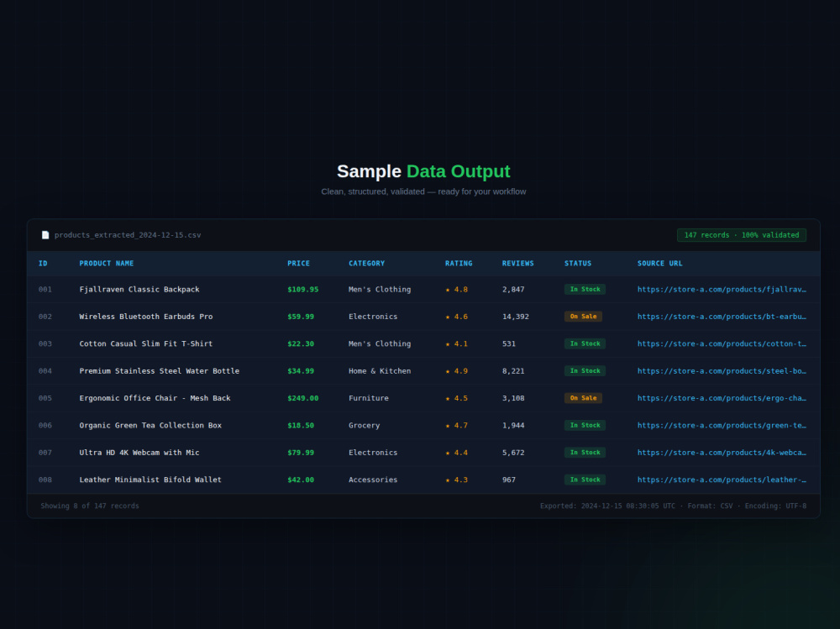840x629 pixels.
Task: Click the star icon beside rating 4.6
Action: pos(448,317)
